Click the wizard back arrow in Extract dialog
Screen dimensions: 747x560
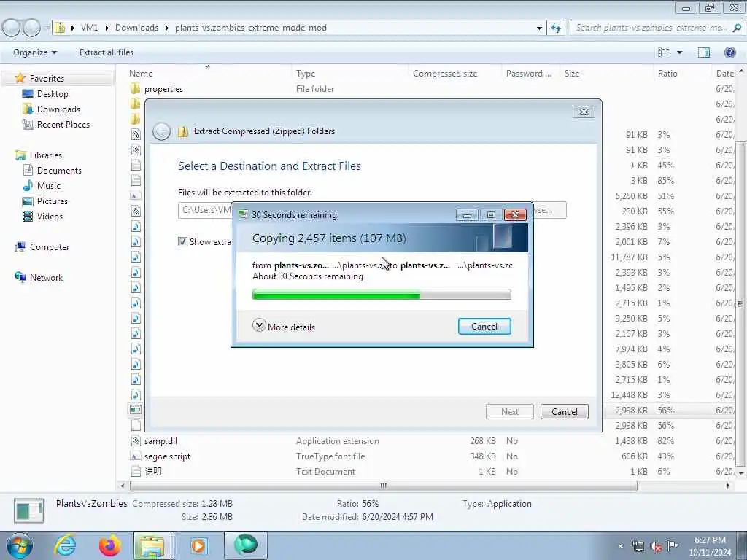click(x=161, y=131)
